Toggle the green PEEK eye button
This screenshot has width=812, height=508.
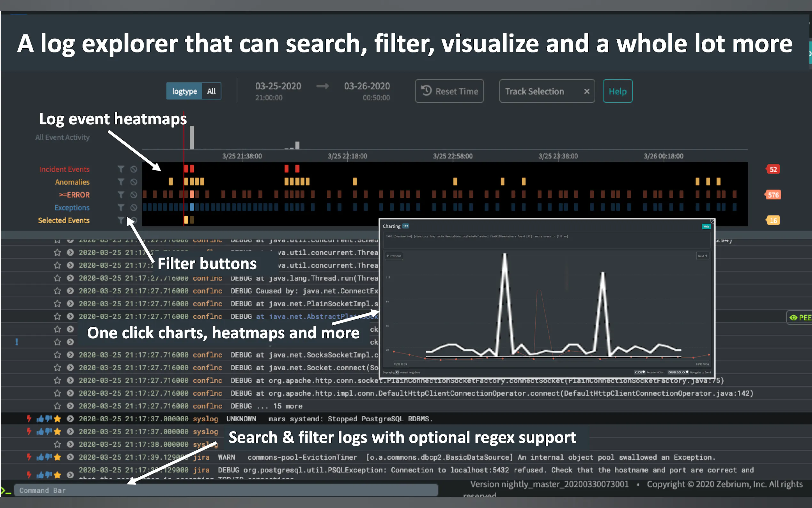pos(800,317)
